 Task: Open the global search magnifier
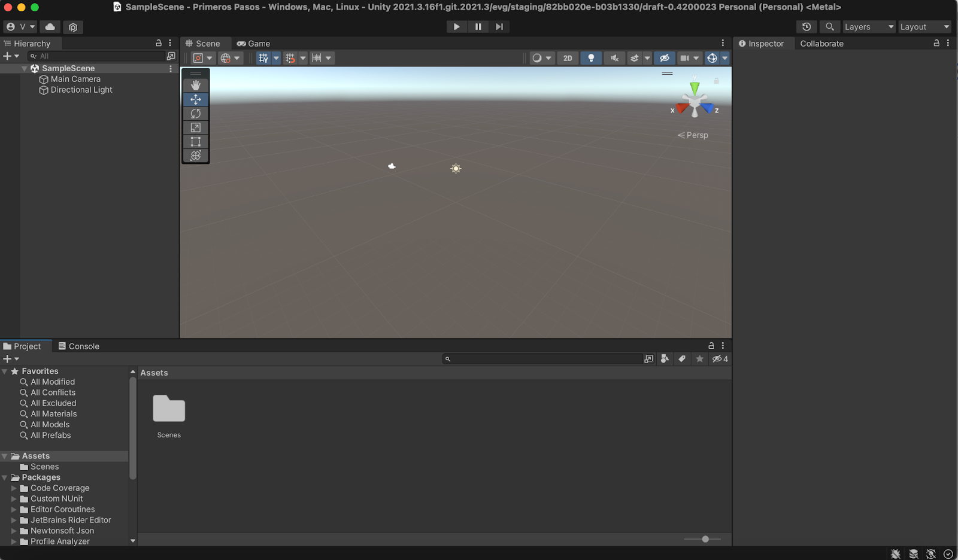(829, 27)
